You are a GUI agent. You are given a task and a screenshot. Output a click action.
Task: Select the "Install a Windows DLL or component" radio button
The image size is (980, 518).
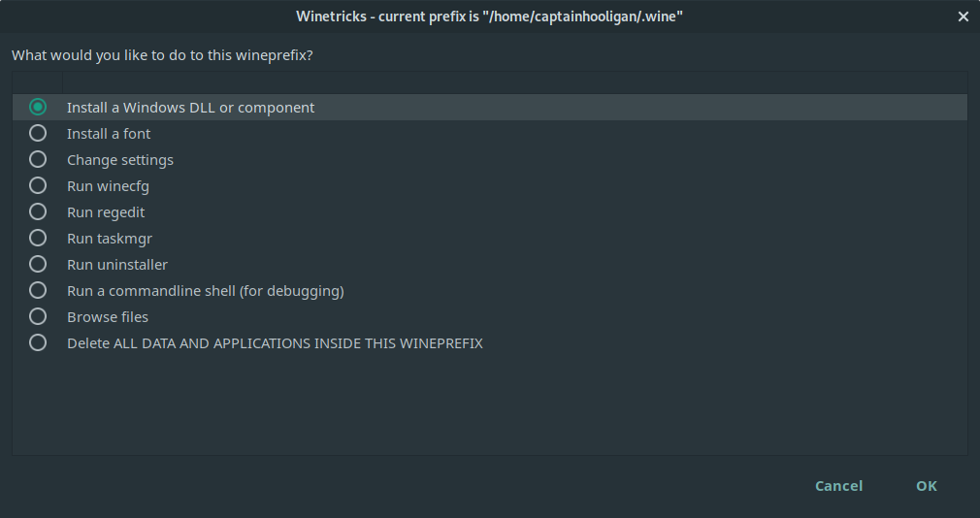(x=38, y=108)
